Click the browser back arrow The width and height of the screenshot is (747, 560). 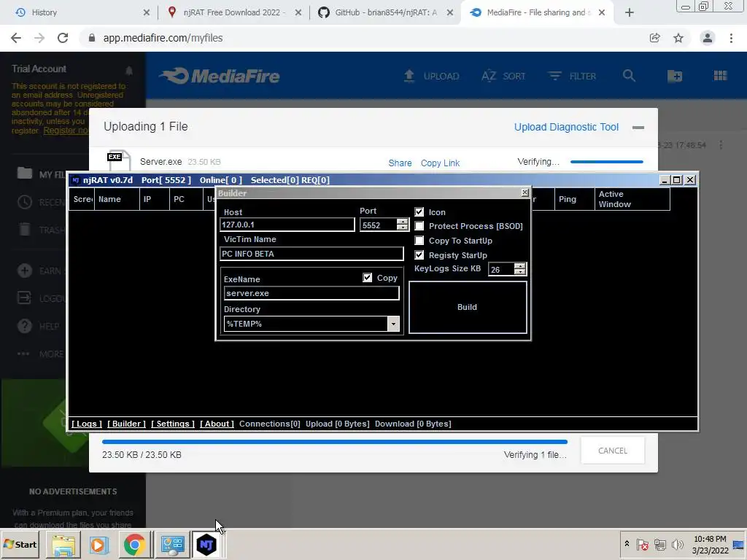[x=16, y=38]
